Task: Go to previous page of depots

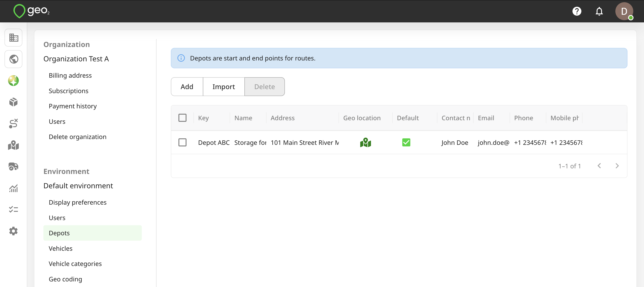Action: (x=599, y=166)
